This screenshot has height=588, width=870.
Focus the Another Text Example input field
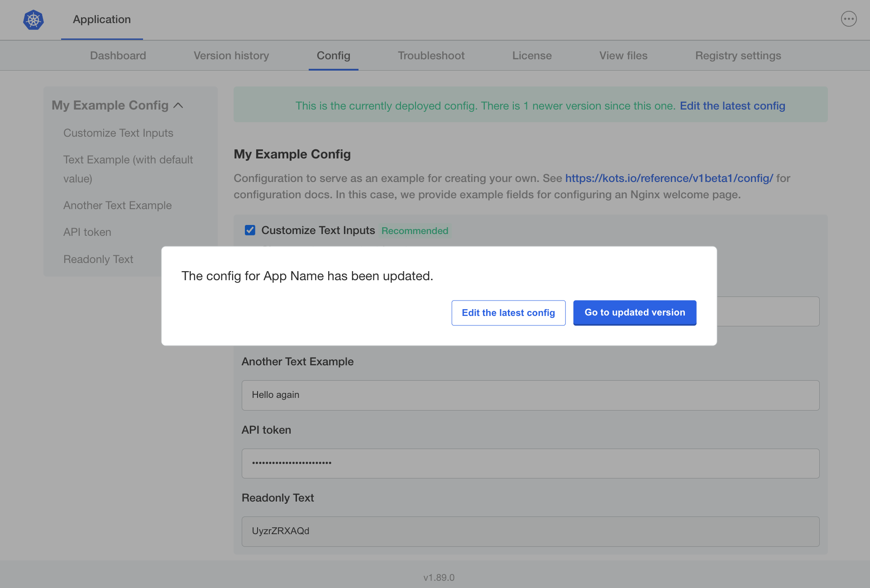point(530,394)
